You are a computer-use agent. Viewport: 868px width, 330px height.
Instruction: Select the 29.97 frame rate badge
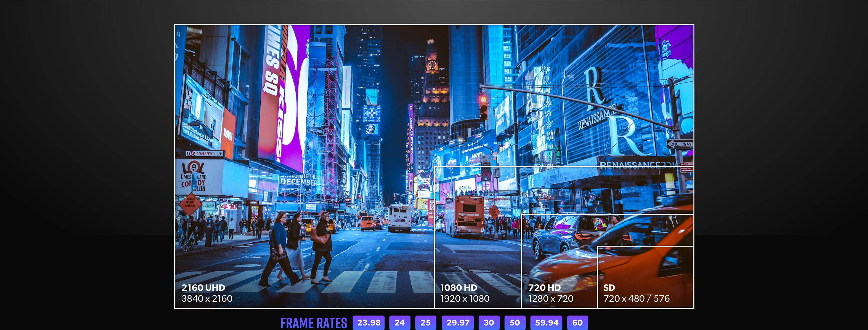(458, 322)
